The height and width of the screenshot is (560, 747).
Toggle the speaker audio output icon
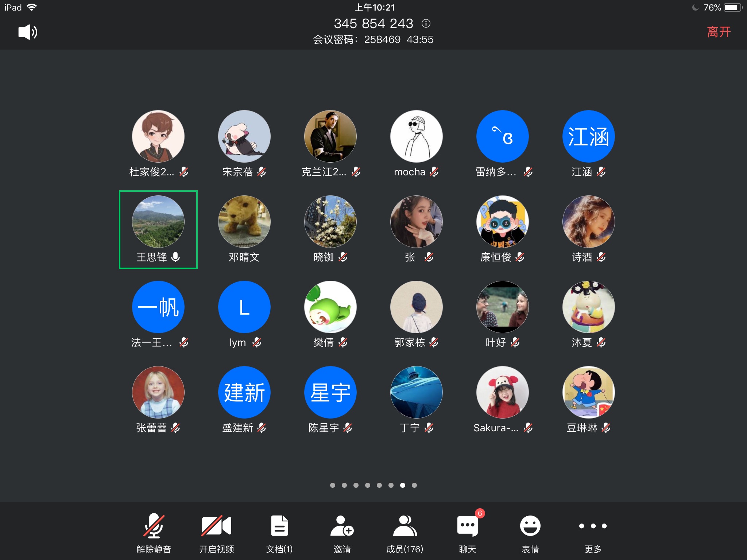point(28,32)
